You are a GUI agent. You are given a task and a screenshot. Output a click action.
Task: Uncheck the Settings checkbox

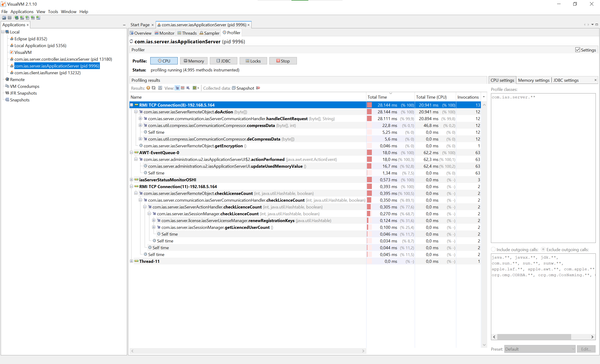pos(577,50)
